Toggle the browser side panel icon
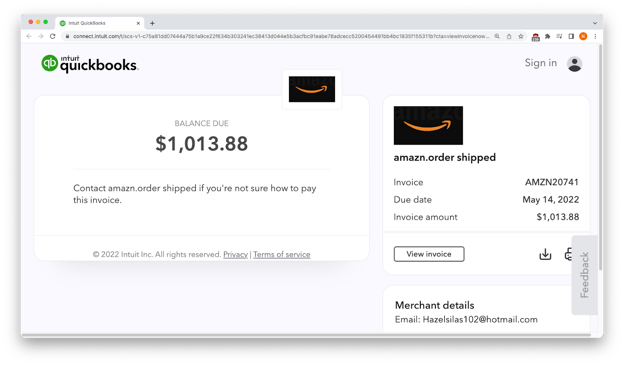This screenshot has height=365, width=624. click(x=571, y=36)
